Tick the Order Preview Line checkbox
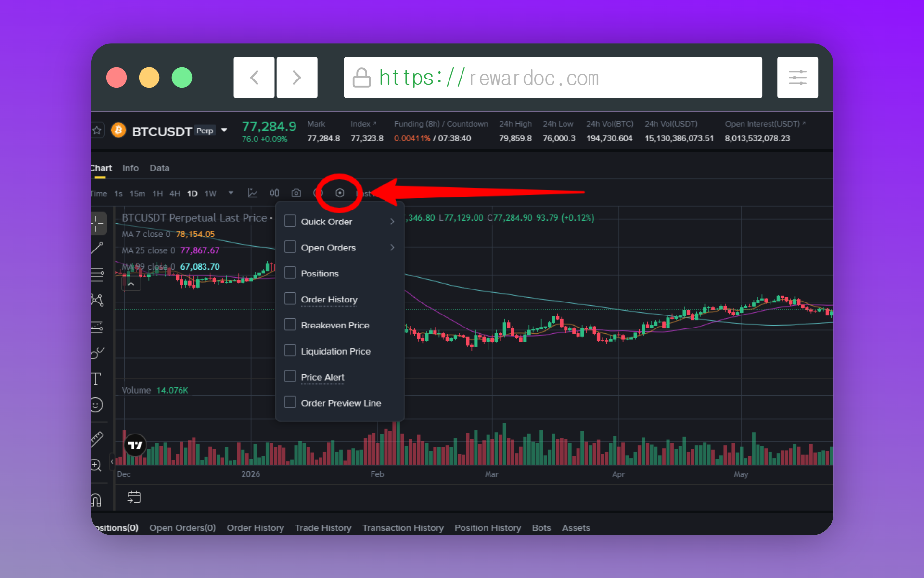924x578 pixels. (x=290, y=403)
